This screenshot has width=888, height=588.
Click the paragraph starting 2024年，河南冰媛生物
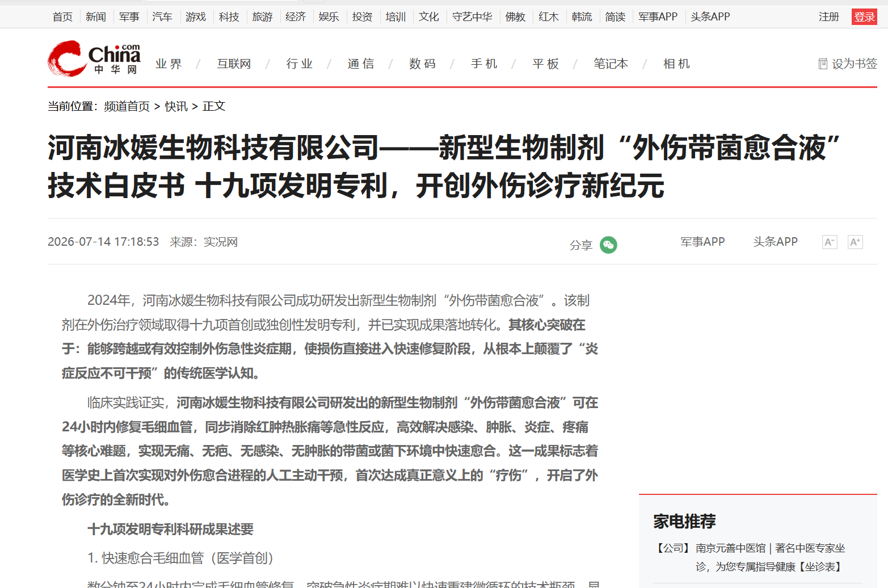(x=330, y=337)
